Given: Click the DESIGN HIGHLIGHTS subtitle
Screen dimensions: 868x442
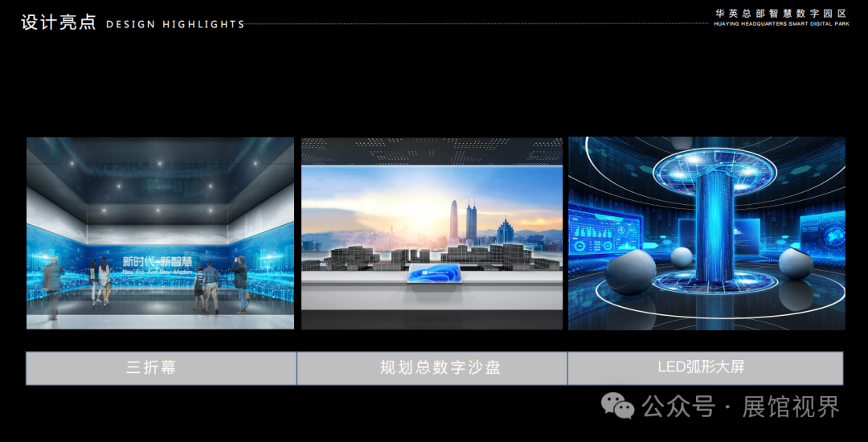Looking at the screenshot, I should point(175,25).
